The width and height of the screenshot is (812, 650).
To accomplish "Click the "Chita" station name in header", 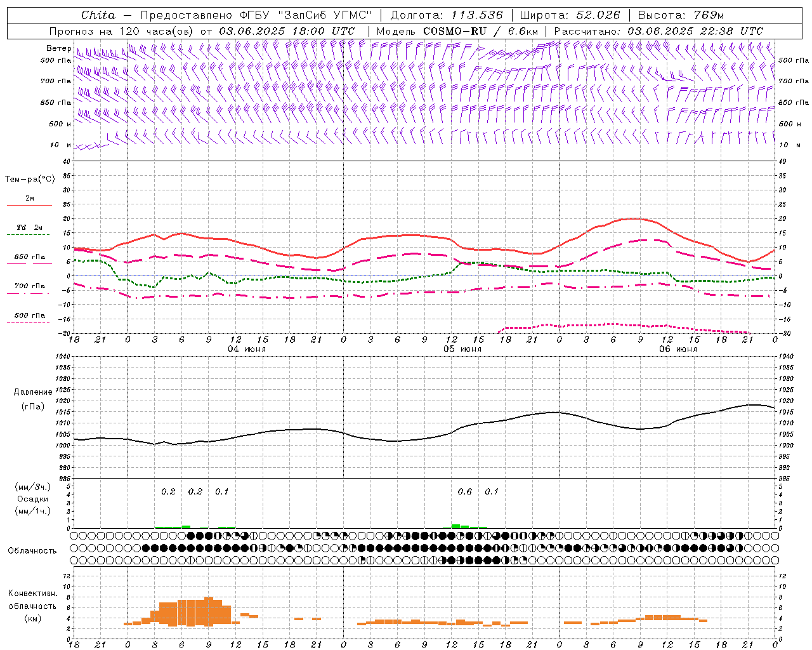I will click(x=98, y=15).
